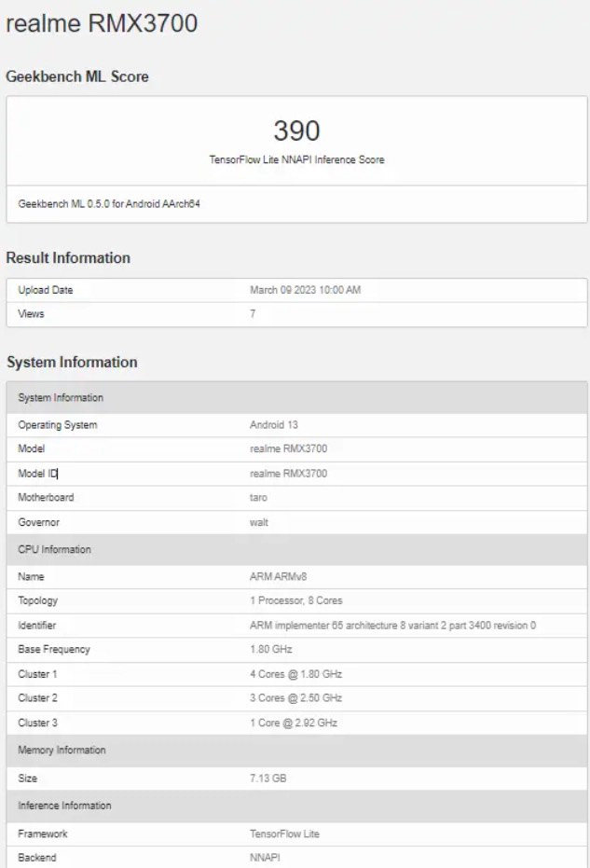Viewport: 590px width, 868px height.
Task: Click the CPU Information section header
Action: 54,550
